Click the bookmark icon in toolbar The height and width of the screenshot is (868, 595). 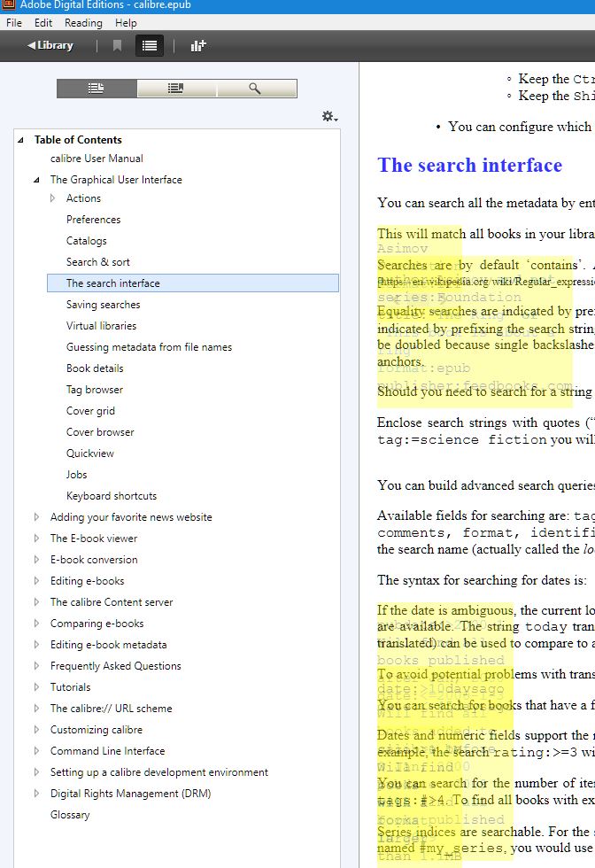[117, 45]
